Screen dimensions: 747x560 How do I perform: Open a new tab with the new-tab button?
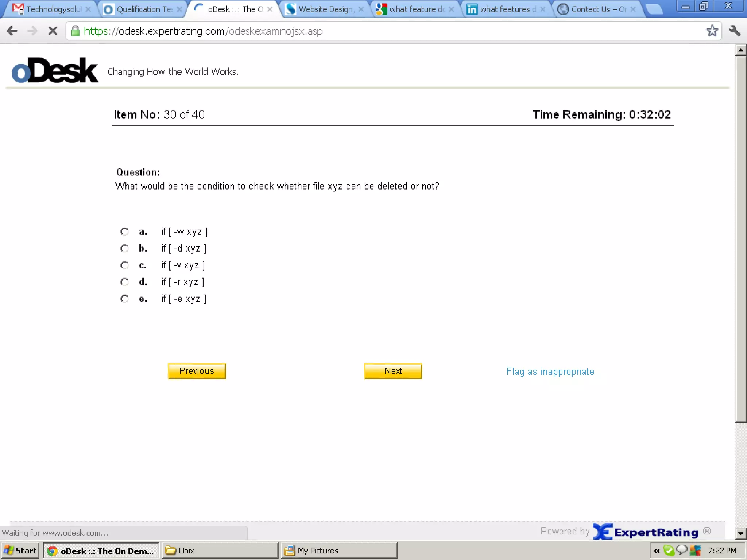[x=654, y=9]
